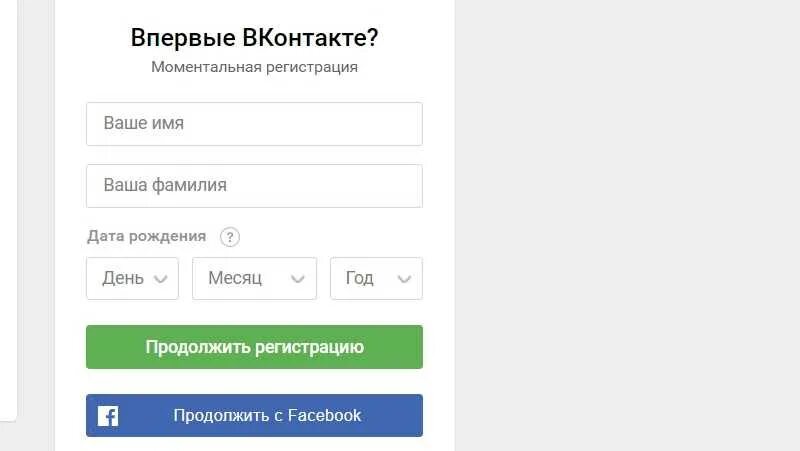Click the chevron arrow in Месяц field
Screen dimensions: 800x451
pos(298,279)
